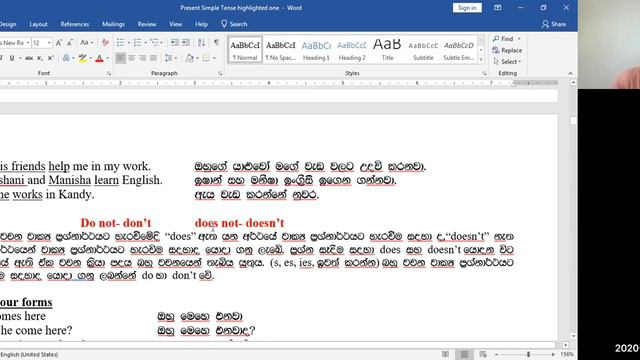This screenshot has height=360, width=640.
Task: Collapse the ribbon
Action: click(570, 73)
